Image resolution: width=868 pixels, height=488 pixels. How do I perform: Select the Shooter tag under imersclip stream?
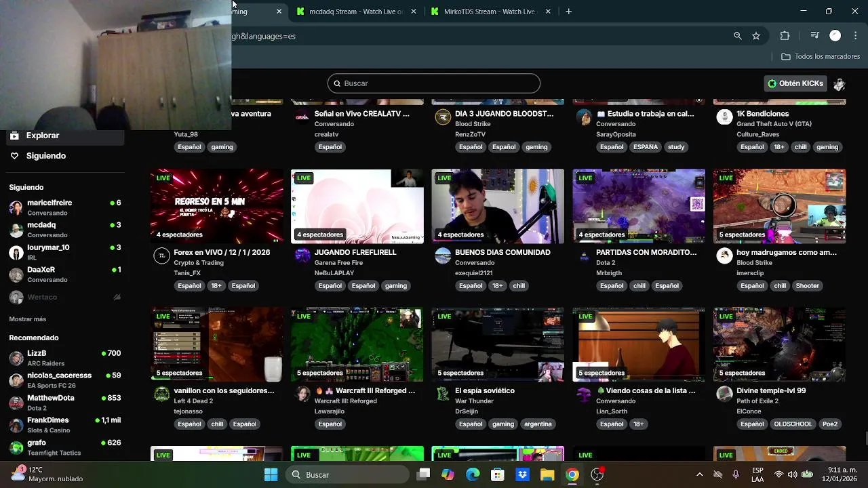(x=807, y=286)
